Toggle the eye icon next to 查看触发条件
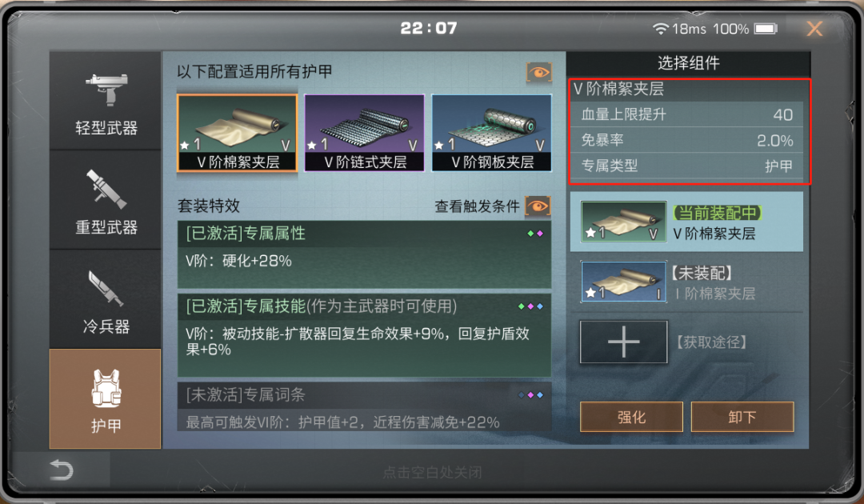Image resolution: width=864 pixels, height=504 pixels. [538, 206]
